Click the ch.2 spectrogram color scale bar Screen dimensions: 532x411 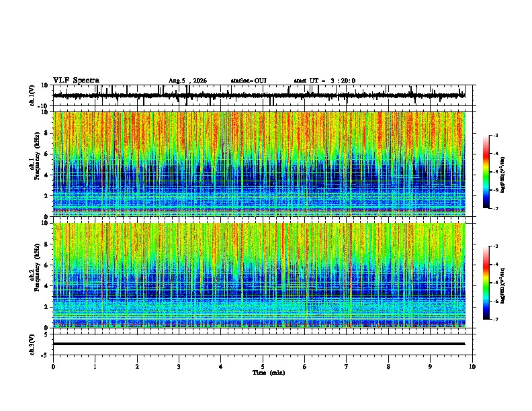coord(486,283)
